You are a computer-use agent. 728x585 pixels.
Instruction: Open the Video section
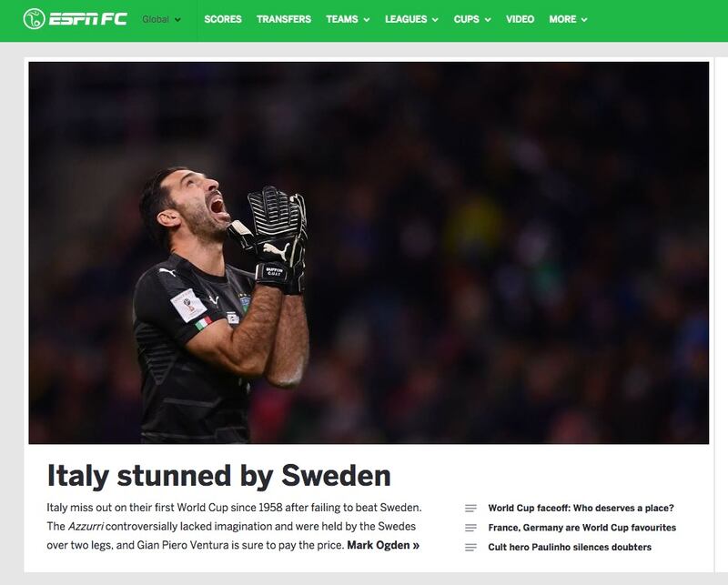pos(520,19)
